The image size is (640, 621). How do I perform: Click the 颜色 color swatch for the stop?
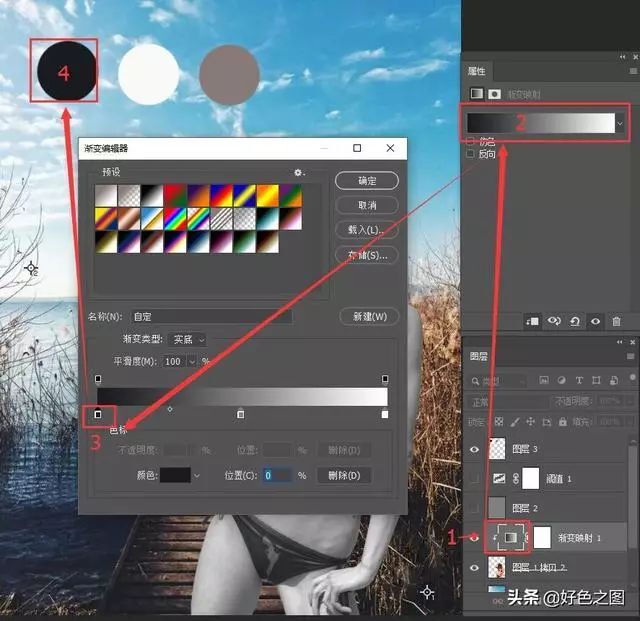176,475
